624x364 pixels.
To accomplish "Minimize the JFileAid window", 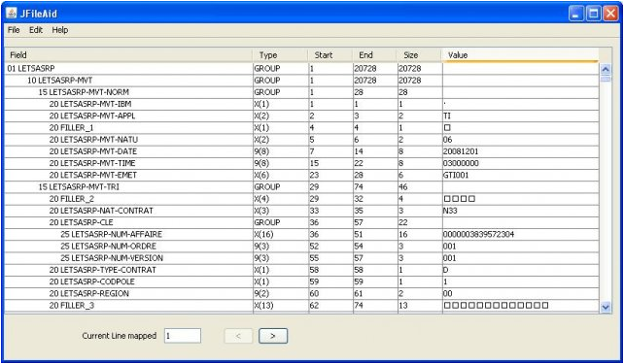I will (x=575, y=15).
